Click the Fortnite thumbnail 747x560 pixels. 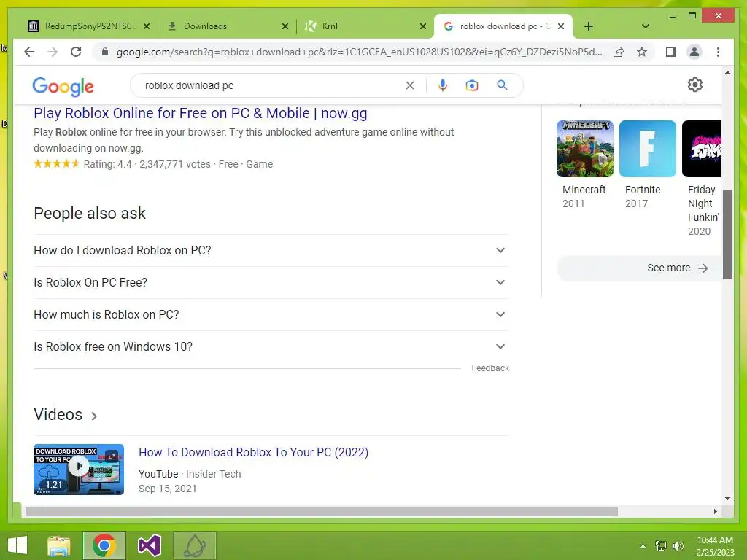click(648, 149)
